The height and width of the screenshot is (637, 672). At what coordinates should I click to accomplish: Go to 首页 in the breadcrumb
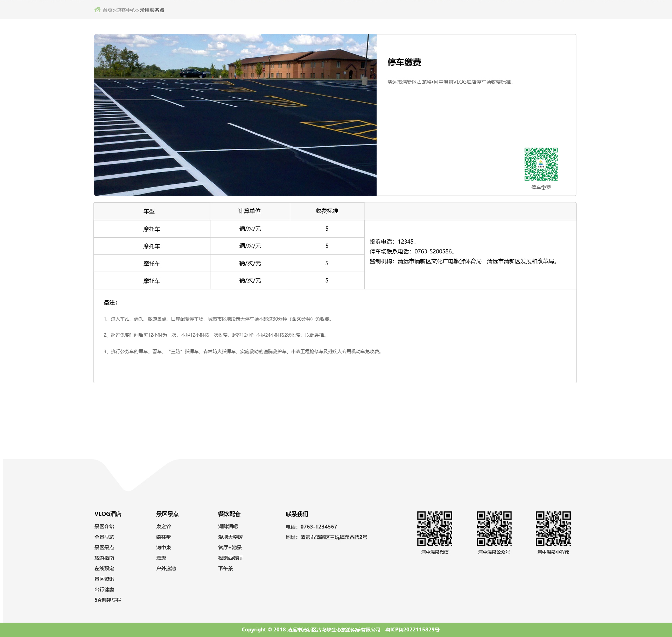[x=107, y=10]
